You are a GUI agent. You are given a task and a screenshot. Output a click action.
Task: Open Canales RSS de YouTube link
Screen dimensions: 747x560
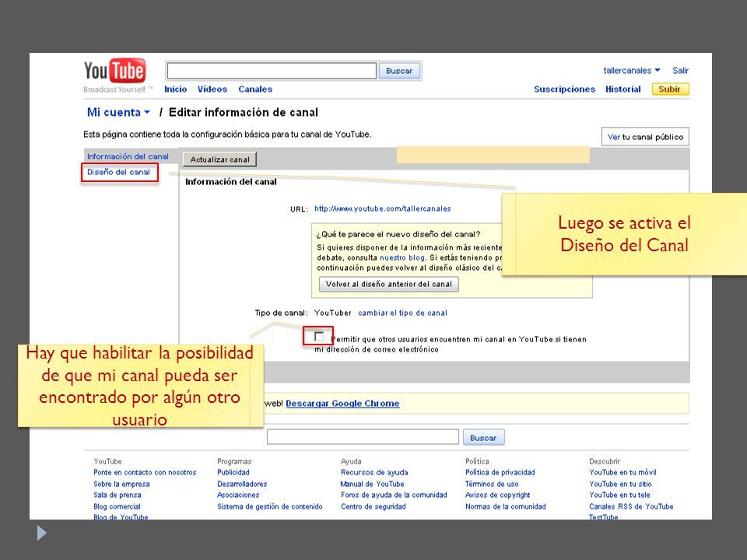coord(631,506)
